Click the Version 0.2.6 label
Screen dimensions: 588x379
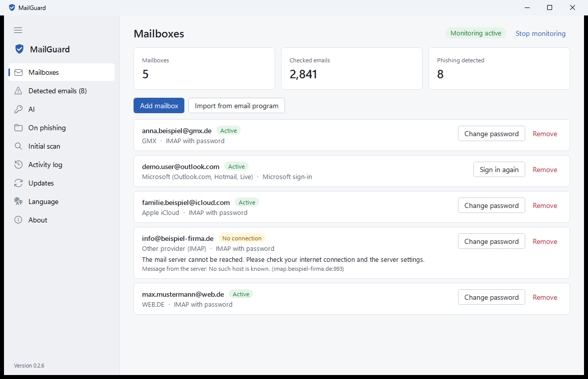[x=29, y=366]
